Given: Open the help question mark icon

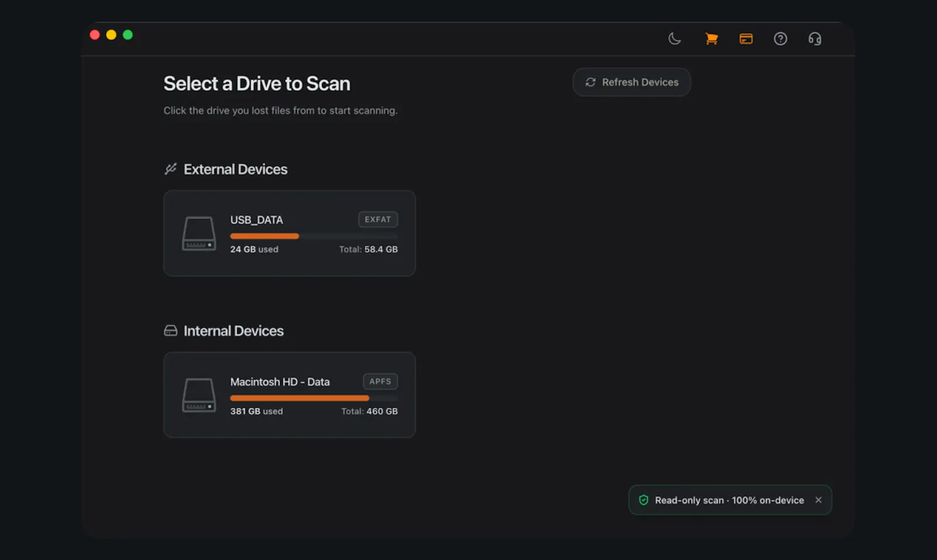Looking at the screenshot, I should (x=781, y=39).
